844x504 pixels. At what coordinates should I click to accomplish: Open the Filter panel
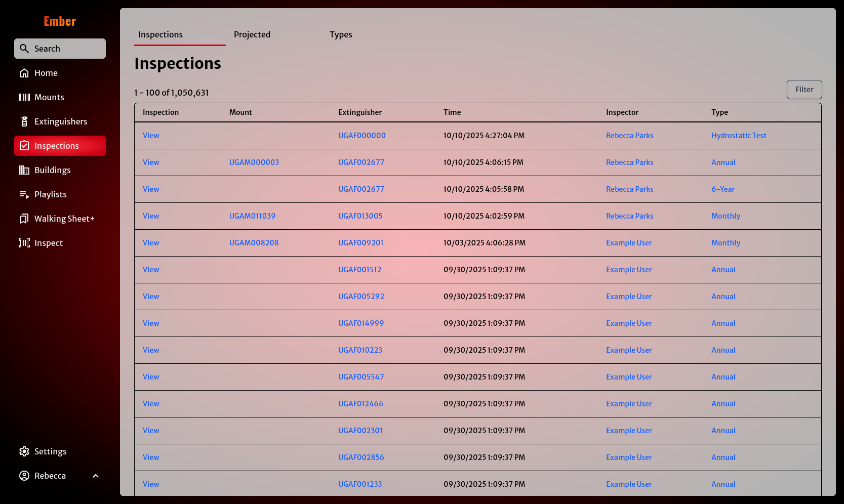(x=804, y=90)
